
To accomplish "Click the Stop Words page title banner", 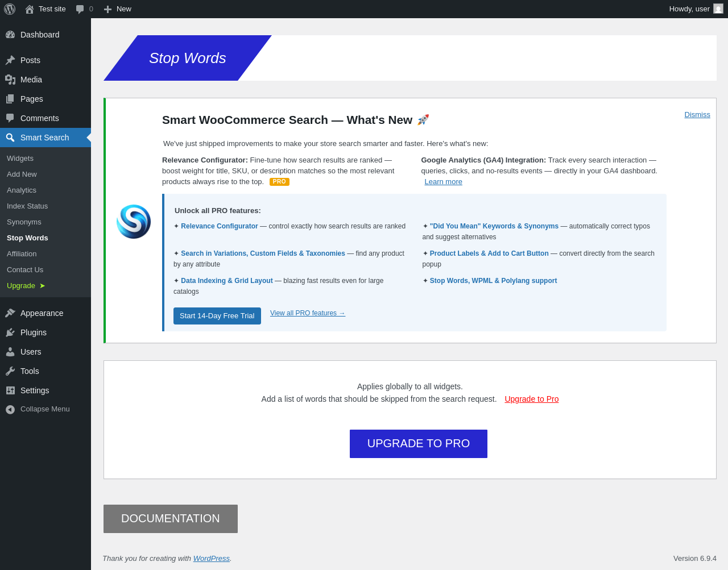I will (188, 58).
